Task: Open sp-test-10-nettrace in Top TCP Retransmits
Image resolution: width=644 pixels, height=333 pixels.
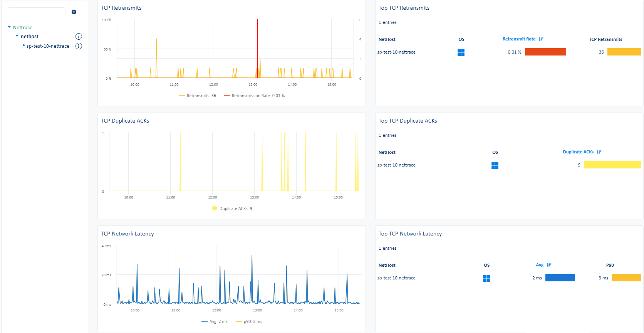Action: pyautogui.click(x=396, y=52)
